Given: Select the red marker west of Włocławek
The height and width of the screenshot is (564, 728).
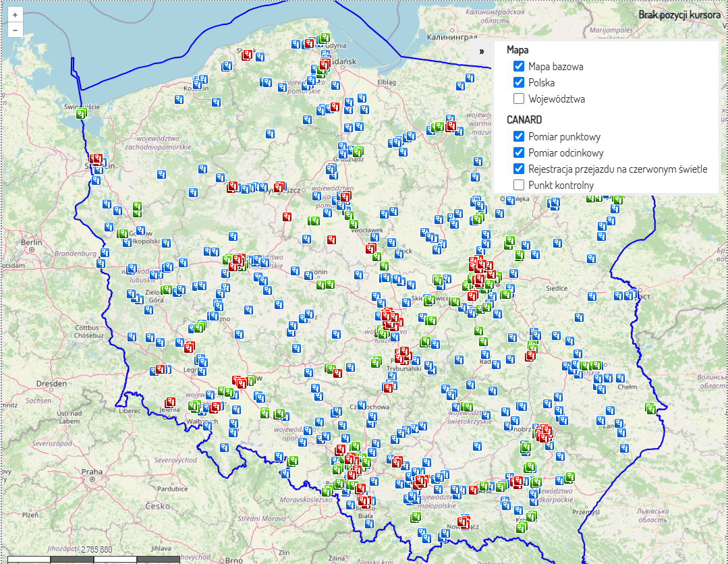Looking at the screenshot, I should point(331,239).
